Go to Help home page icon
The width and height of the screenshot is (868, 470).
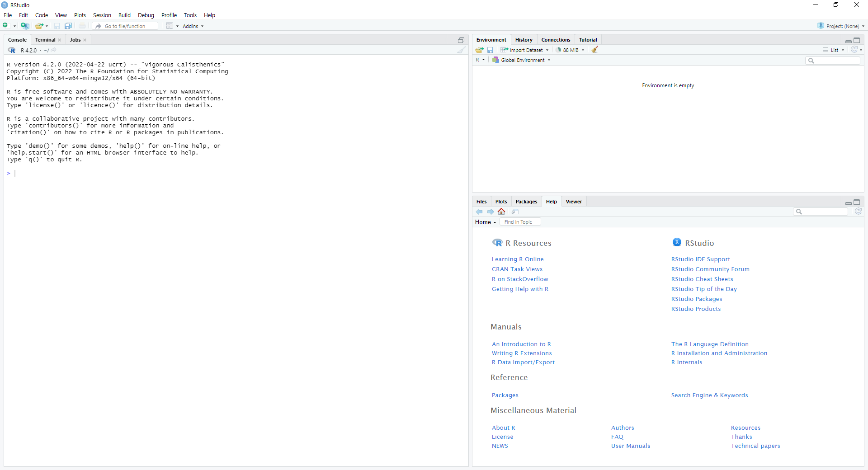click(x=501, y=211)
